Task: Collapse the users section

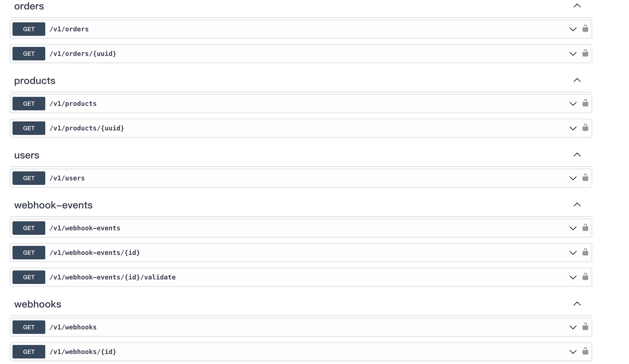Action: pos(577,155)
